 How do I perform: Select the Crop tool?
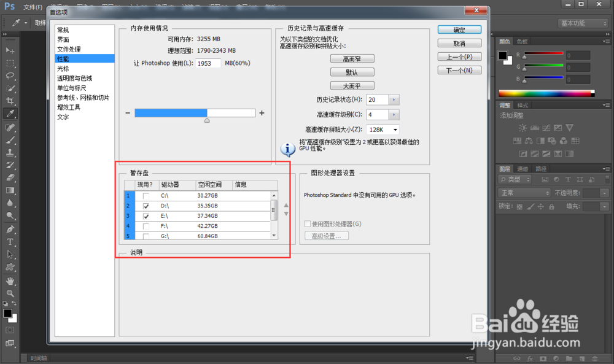click(x=10, y=101)
